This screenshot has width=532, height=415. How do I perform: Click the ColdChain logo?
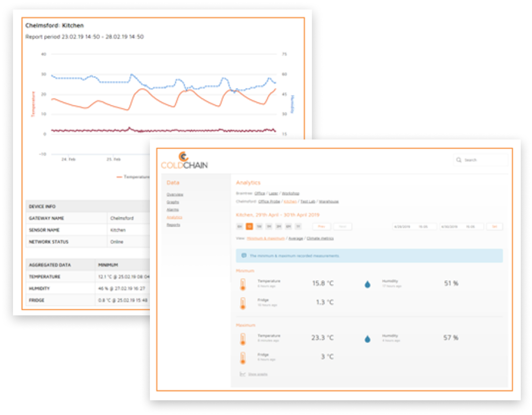point(184,161)
